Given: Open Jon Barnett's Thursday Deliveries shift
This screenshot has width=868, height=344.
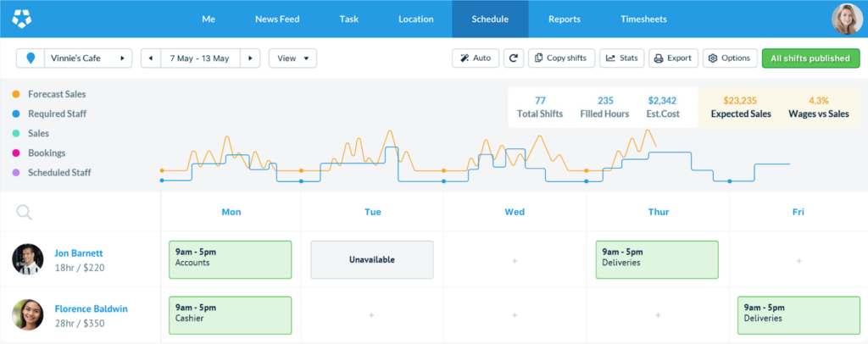Looking at the screenshot, I should pos(657,259).
